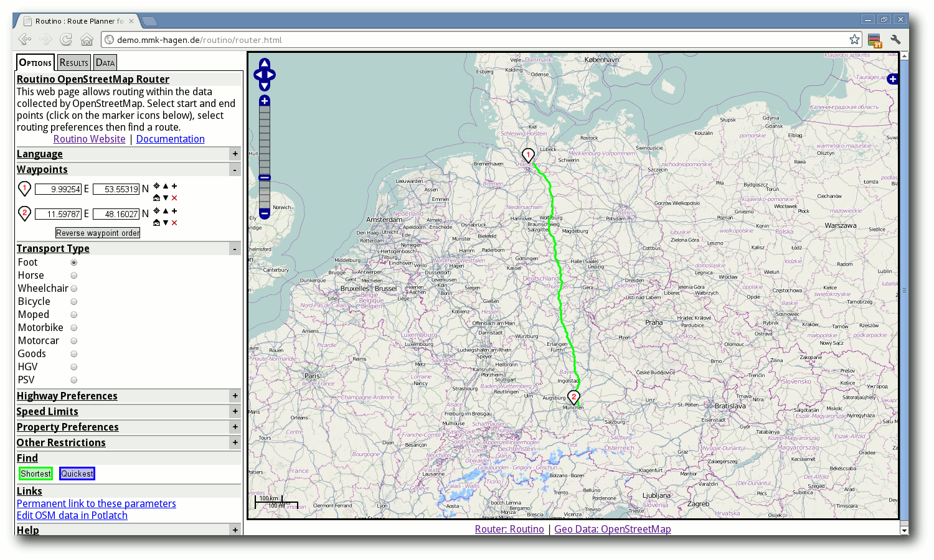
Task: Bookmark this page with star icon
Action: tap(854, 40)
